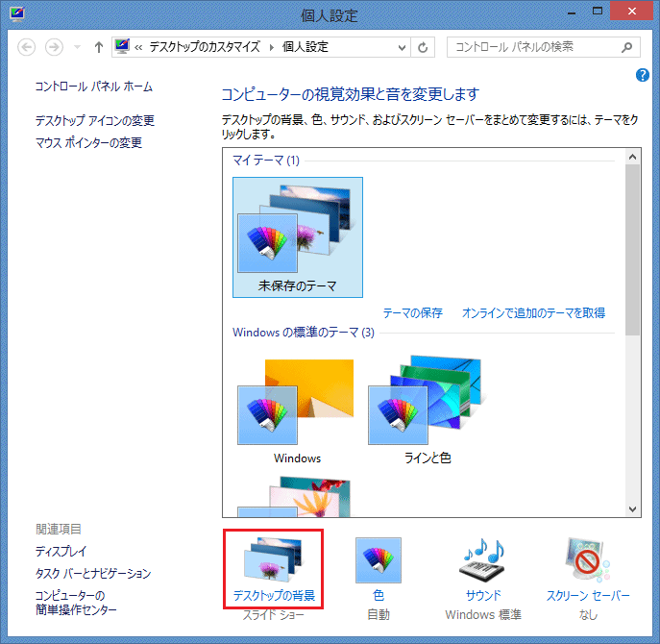Click the テーマの保存 link

pos(412,313)
